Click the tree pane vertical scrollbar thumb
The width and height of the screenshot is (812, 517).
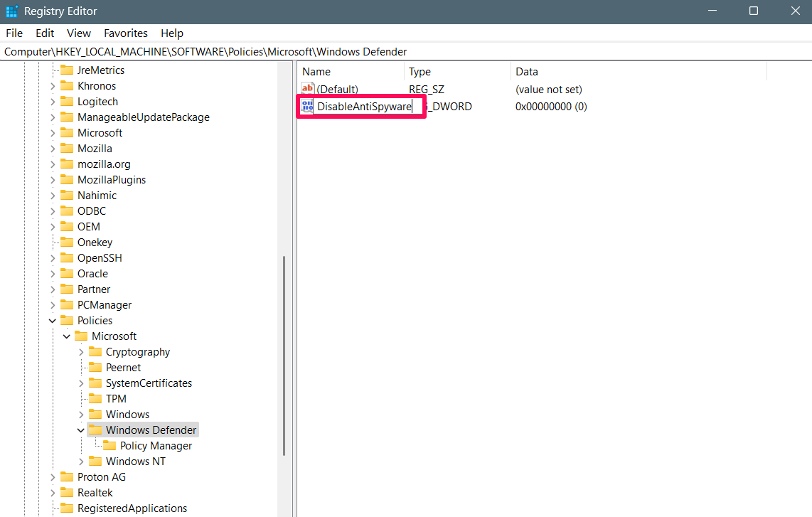tap(284, 356)
